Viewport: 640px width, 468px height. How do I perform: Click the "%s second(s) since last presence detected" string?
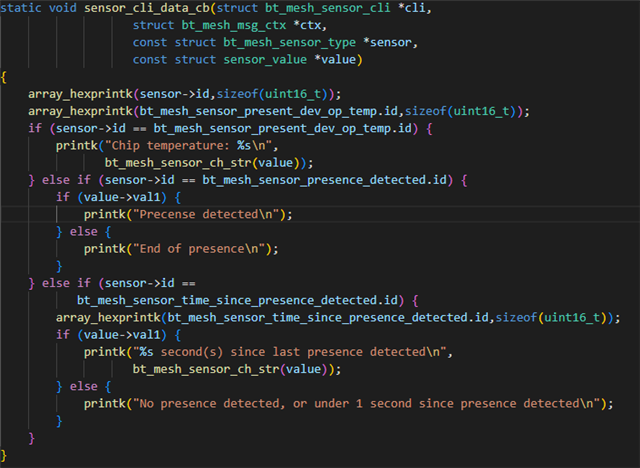click(x=289, y=352)
